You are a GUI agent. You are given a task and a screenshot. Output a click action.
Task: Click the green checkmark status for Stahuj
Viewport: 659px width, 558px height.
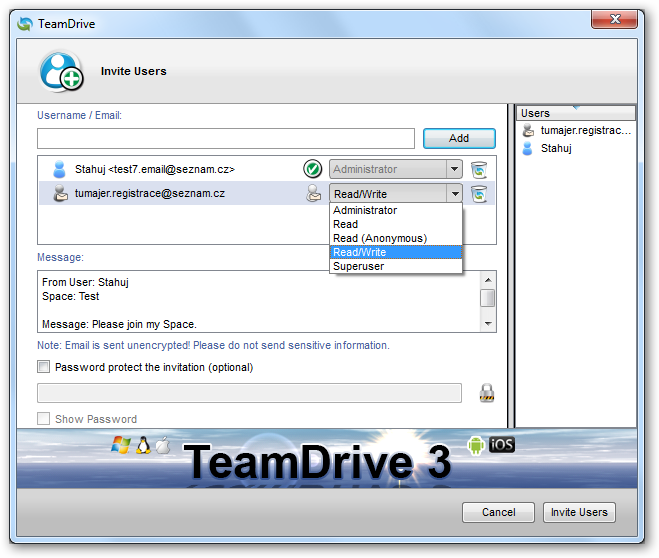(x=312, y=169)
